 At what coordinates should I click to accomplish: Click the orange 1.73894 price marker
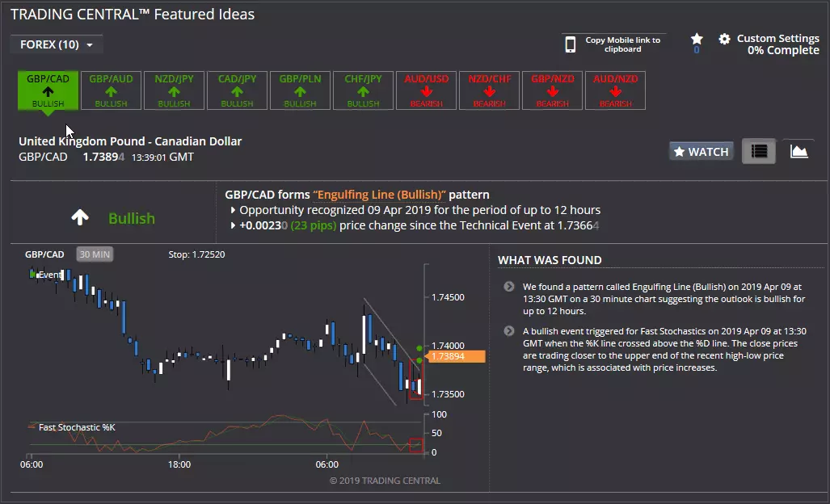tap(456, 356)
